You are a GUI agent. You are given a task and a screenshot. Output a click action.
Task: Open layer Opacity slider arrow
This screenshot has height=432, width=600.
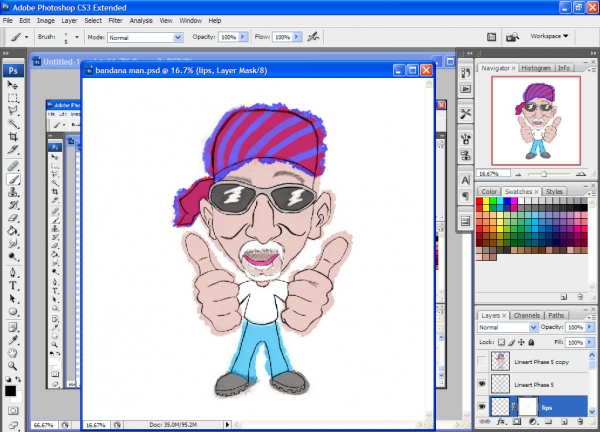(x=590, y=327)
